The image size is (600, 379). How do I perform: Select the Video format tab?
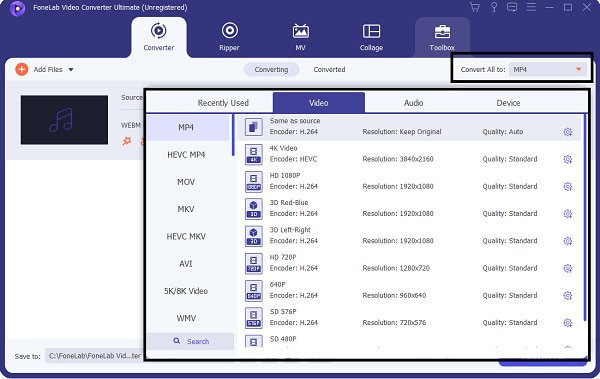(x=318, y=103)
